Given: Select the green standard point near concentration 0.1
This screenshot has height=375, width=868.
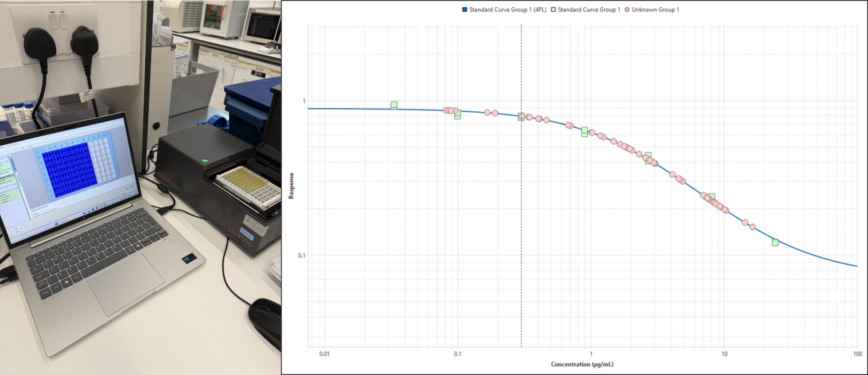Looking at the screenshot, I should 458,114.
